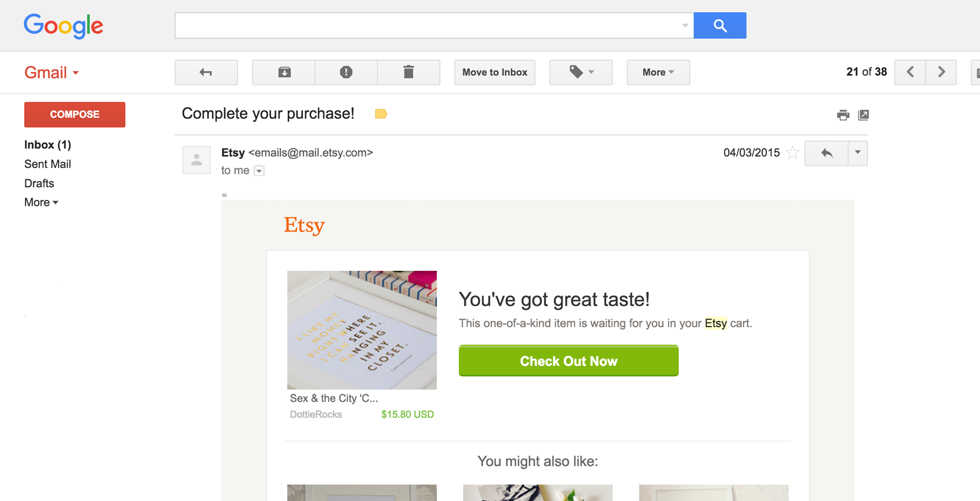This screenshot has width=980, height=501.
Task: Archive this email
Action: point(284,72)
